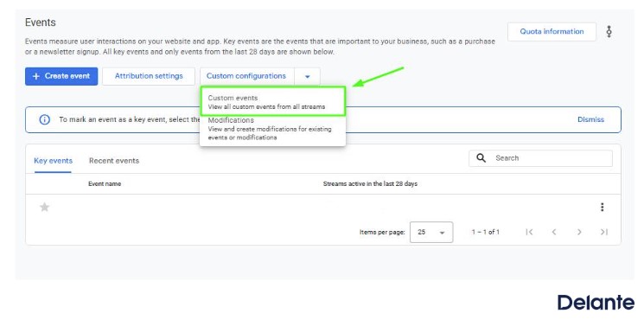
Task: Go to previous page of events
Action: pyautogui.click(x=554, y=232)
